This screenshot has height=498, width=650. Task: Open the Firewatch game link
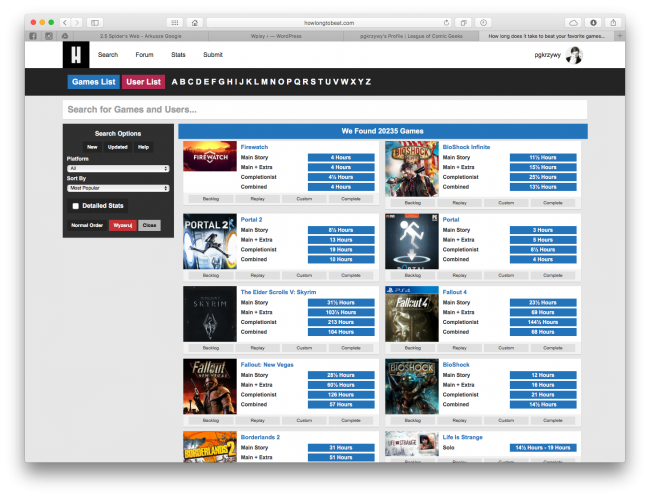254,147
